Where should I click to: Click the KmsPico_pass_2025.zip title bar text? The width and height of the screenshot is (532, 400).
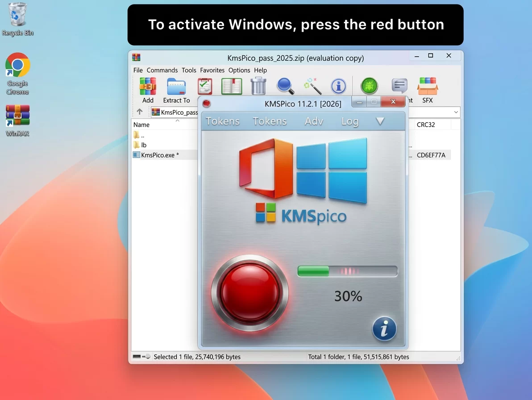coord(295,58)
